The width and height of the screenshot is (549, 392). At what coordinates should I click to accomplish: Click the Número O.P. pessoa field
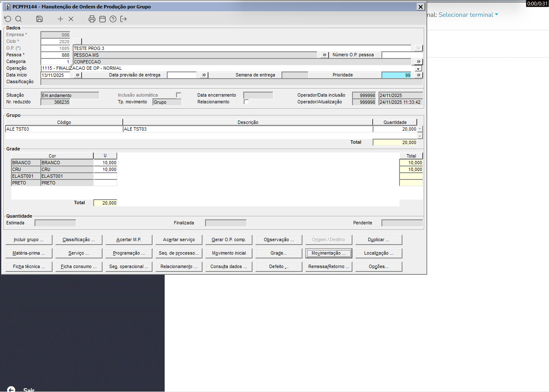coord(402,55)
